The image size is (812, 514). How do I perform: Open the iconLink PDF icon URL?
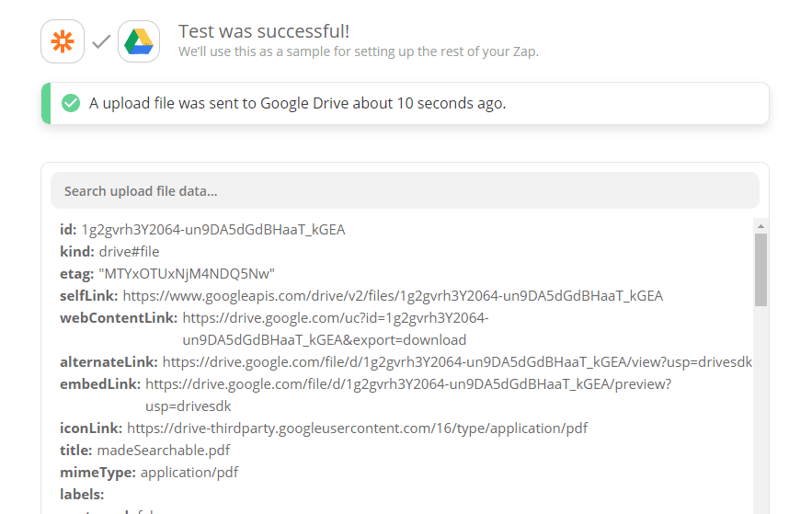[357, 428]
